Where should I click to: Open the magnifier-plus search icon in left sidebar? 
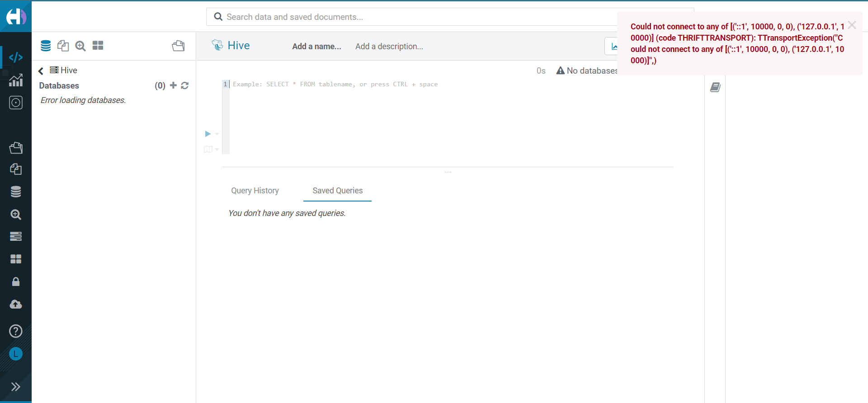[x=16, y=215]
